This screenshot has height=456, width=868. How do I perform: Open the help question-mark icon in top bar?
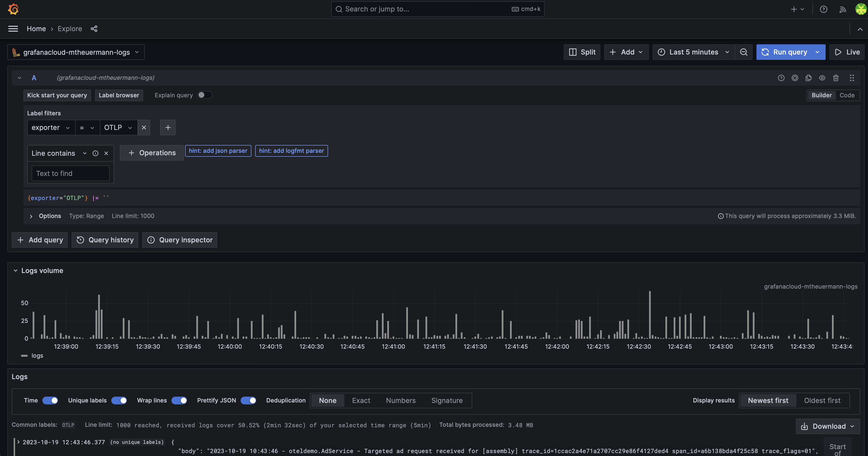click(x=823, y=9)
